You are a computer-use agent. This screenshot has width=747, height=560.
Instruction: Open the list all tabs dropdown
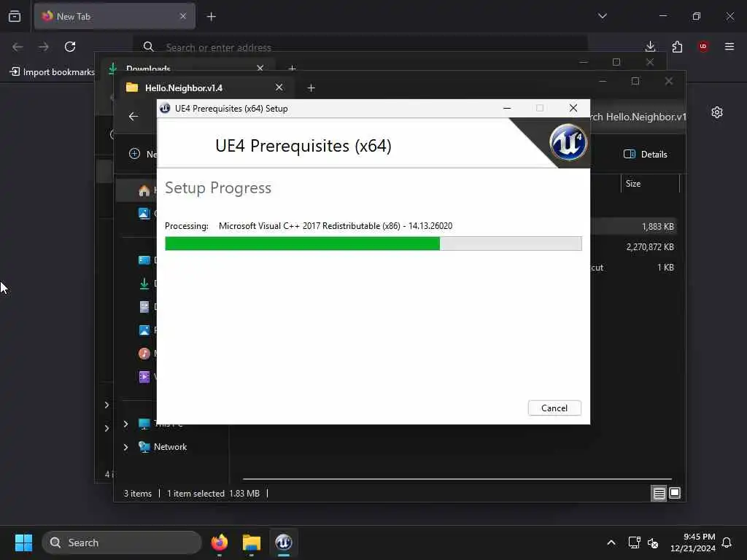click(x=602, y=16)
